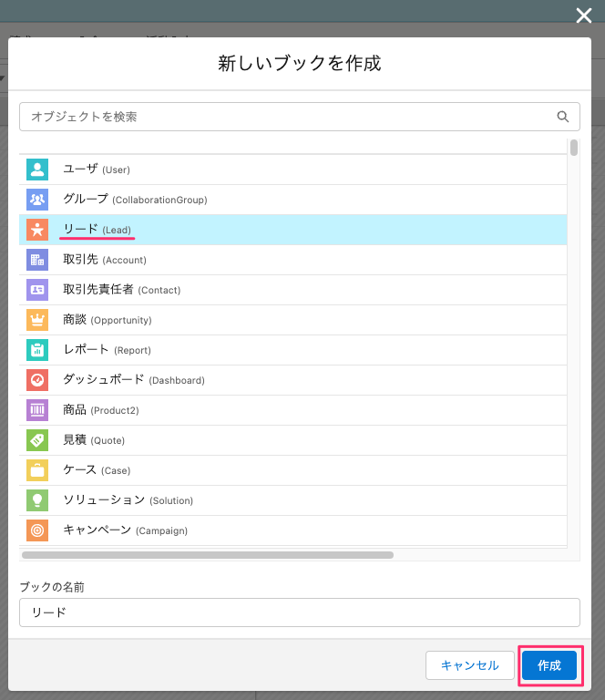
Task: Pick the ソリューション (Solution) text
Action: pos(128,499)
